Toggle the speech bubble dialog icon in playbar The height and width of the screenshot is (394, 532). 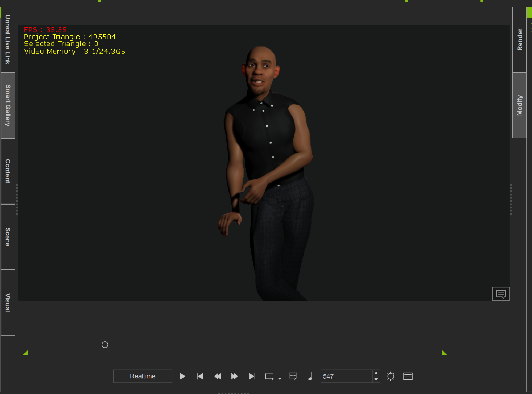[x=293, y=376]
